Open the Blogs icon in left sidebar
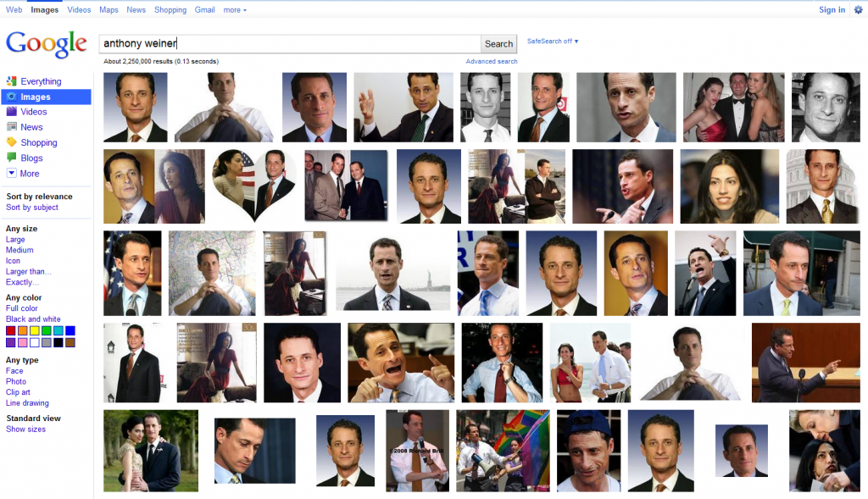 12,158
